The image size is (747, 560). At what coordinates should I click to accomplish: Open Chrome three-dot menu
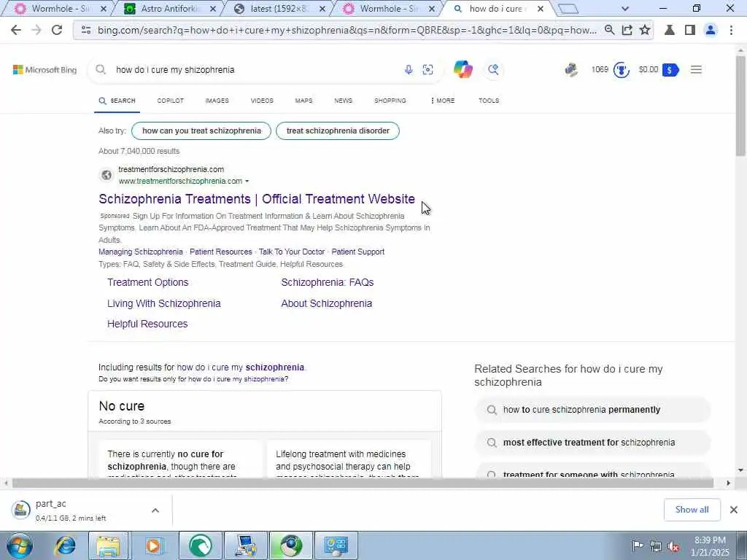pyautogui.click(x=731, y=30)
